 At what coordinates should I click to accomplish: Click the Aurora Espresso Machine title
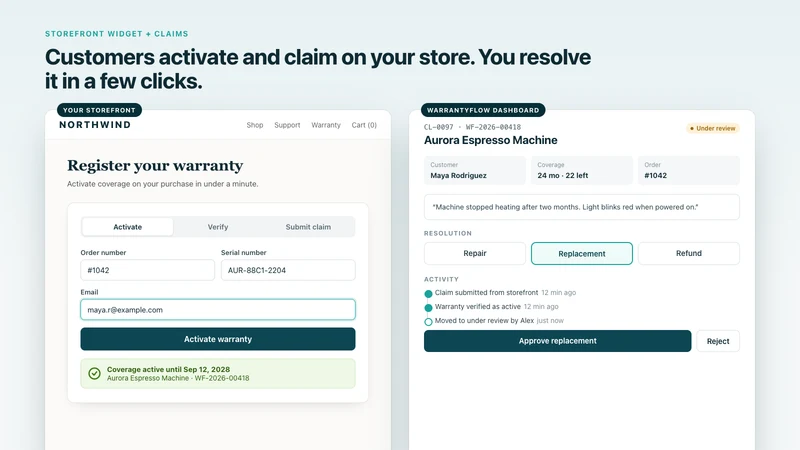[490, 140]
